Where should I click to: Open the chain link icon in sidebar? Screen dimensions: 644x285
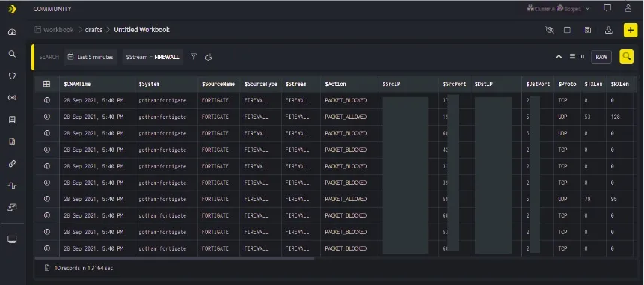pyautogui.click(x=12, y=163)
